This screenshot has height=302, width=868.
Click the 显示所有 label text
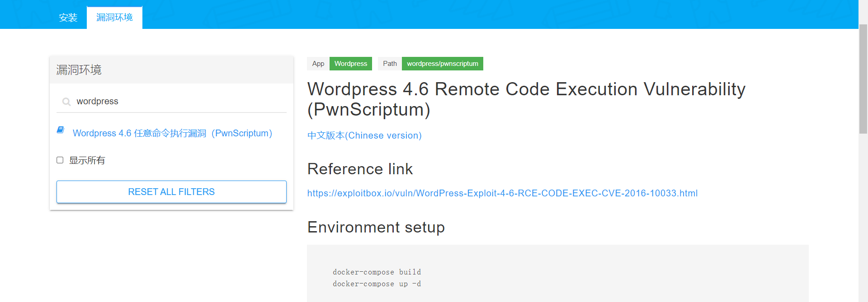87,160
